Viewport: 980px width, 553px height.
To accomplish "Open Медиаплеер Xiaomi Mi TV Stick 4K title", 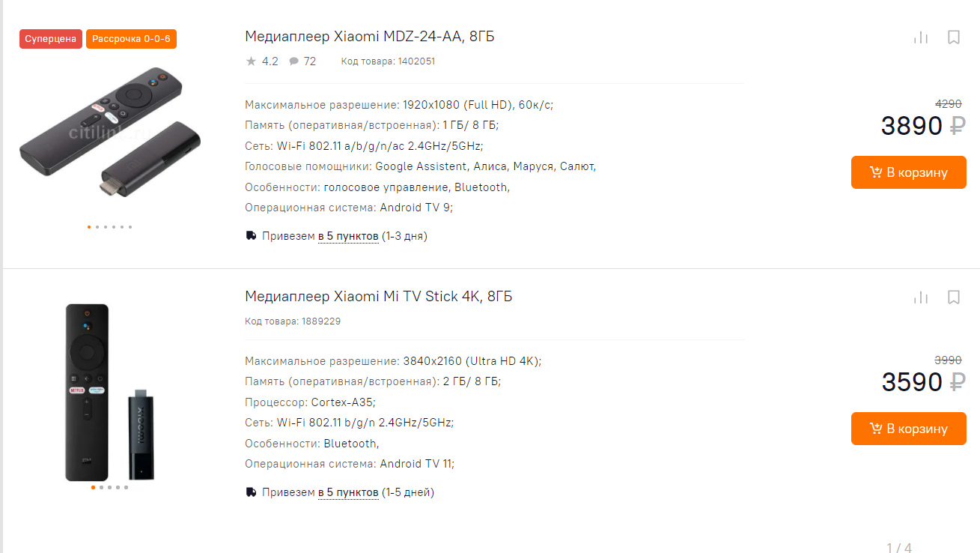I will (379, 296).
